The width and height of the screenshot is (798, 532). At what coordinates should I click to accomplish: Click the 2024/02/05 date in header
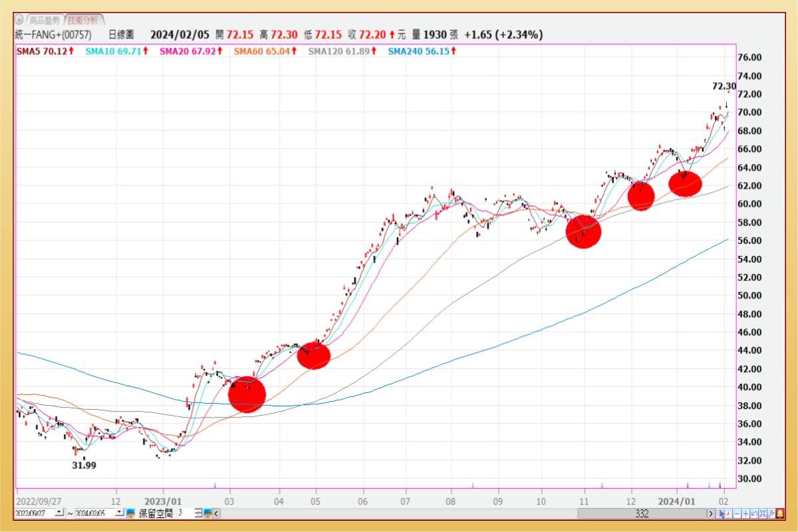tap(179, 35)
